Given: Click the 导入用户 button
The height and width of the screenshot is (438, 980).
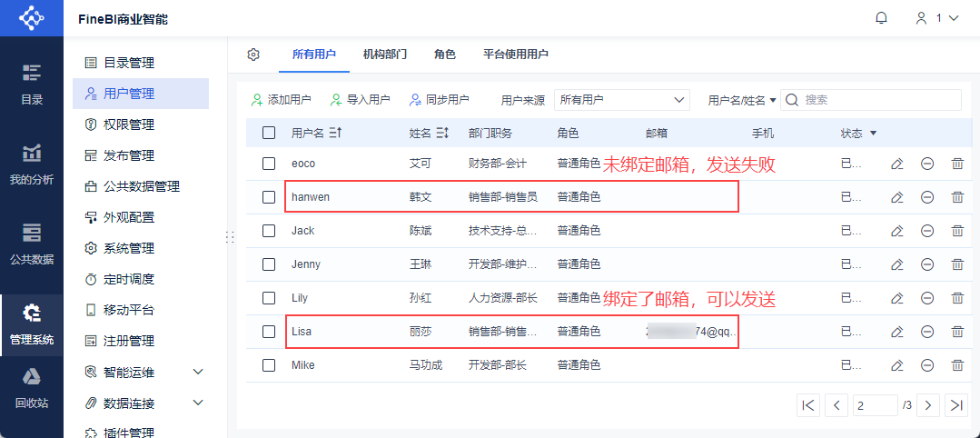Looking at the screenshot, I should pyautogui.click(x=361, y=100).
